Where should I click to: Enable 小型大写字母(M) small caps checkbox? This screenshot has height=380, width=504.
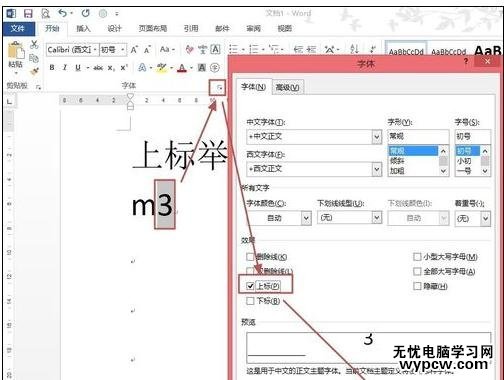[417, 257]
